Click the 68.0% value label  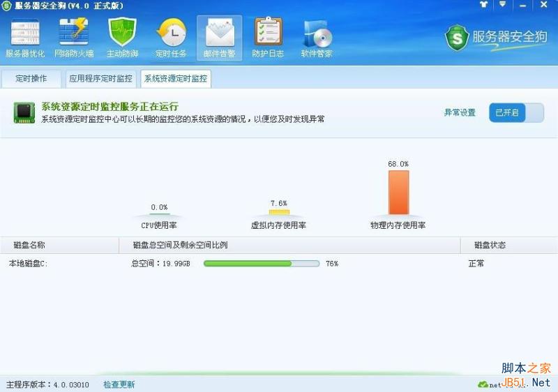pyautogui.click(x=398, y=164)
